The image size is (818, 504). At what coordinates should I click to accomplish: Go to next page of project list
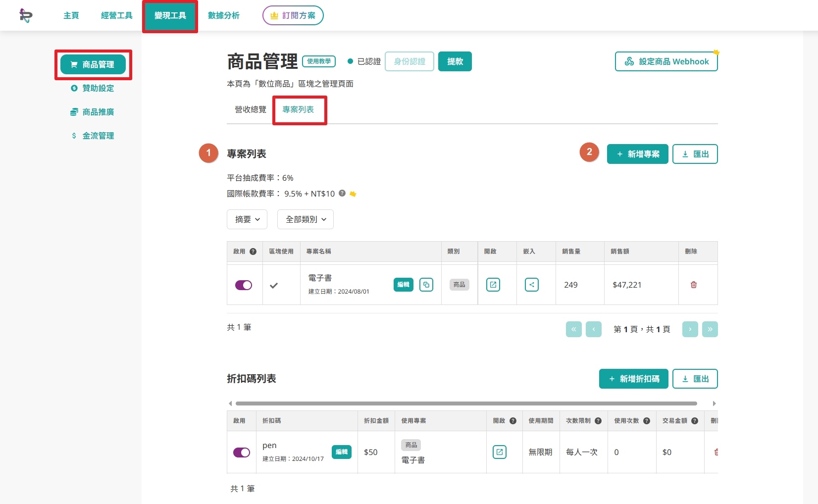(690, 329)
